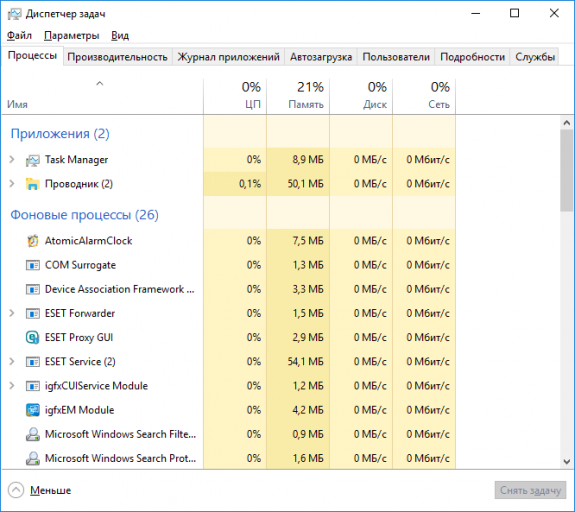This screenshot has height=512, width=575.
Task: Sort processes by the Память column
Action: 298,96
